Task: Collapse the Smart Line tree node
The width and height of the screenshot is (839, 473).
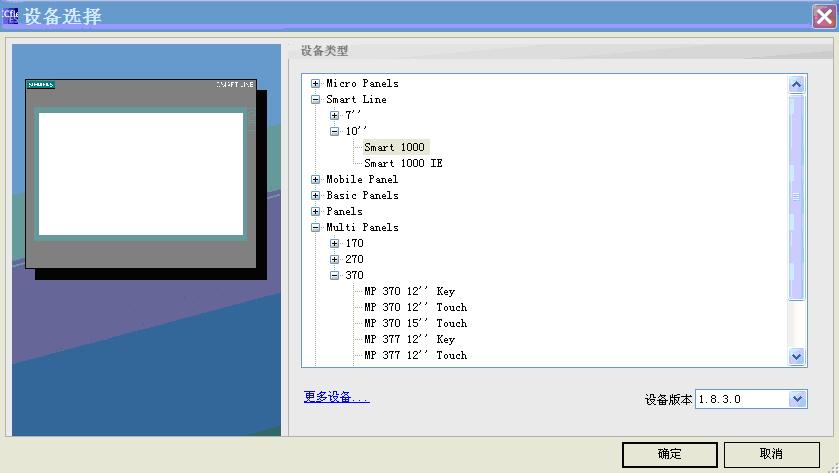Action: tap(316, 100)
